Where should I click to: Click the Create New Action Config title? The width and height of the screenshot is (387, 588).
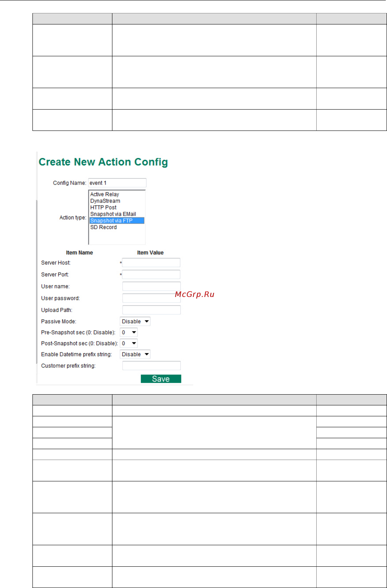tap(103, 162)
